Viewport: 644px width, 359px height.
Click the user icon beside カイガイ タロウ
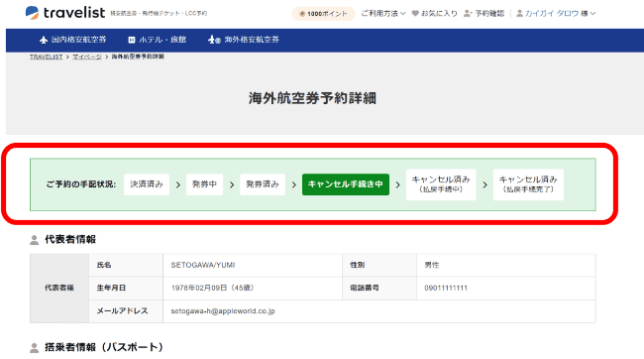coord(519,14)
